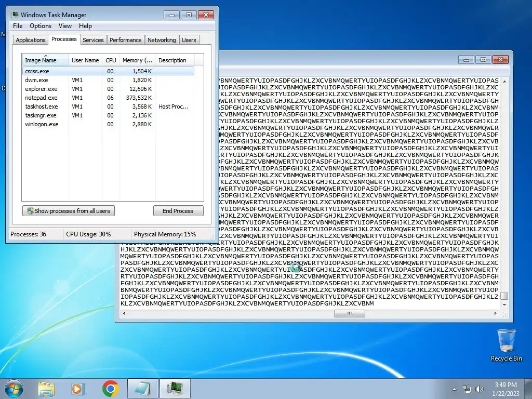The height and width of the screenshot is (399, 532).
Task: Maximize the Notepad window
Action: tap(483, 60)
